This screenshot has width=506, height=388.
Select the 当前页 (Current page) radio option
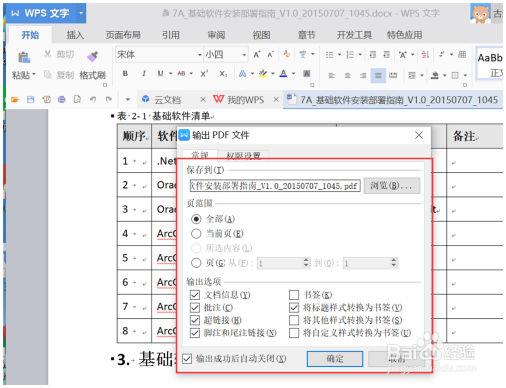[196, 234]
